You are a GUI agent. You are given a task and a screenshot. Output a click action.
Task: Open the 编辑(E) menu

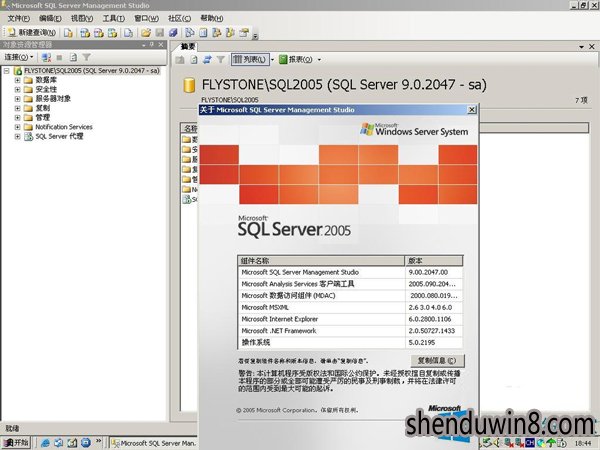(x=50, y=18)
